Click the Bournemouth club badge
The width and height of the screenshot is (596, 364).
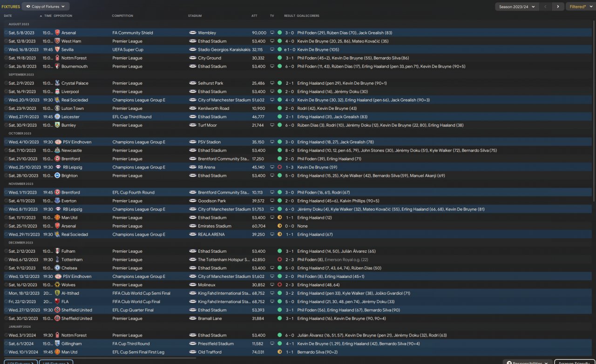tap(57, 67)
